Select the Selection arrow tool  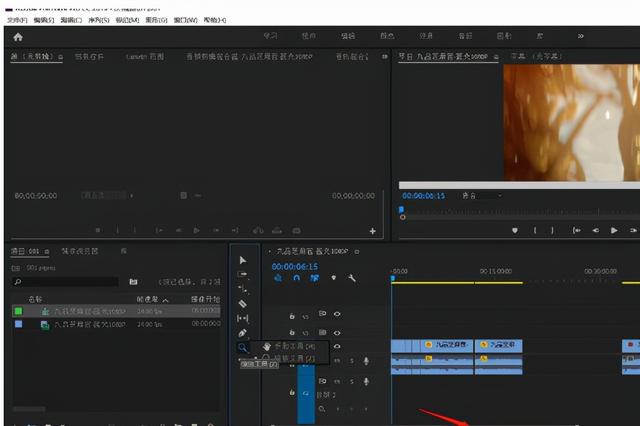(242, 260)
